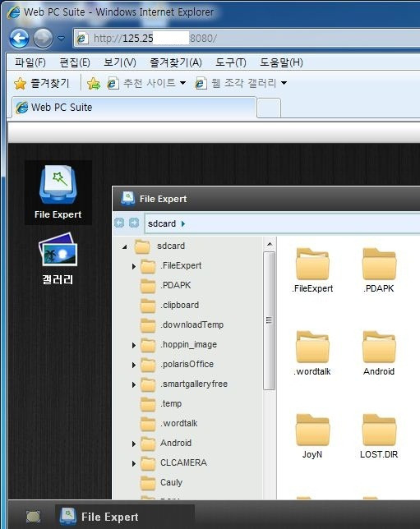Open .FileExpert folder in right pane

click(x=312, y=270)
